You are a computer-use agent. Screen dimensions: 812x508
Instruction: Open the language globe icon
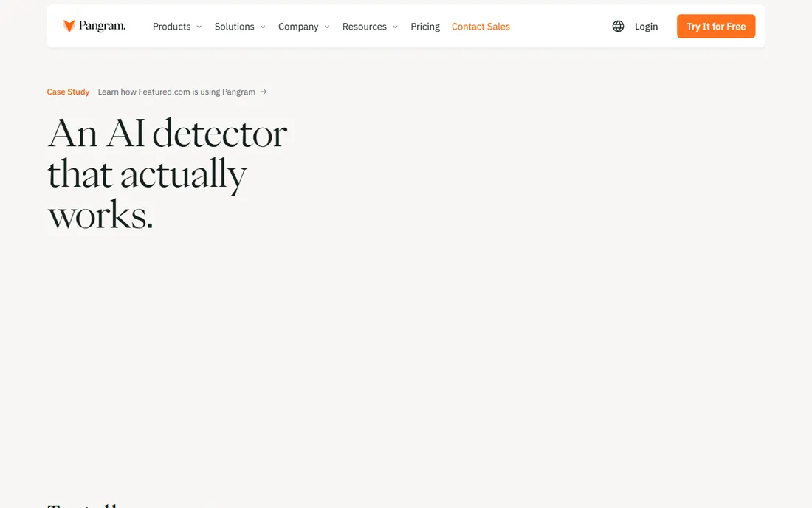618,27
